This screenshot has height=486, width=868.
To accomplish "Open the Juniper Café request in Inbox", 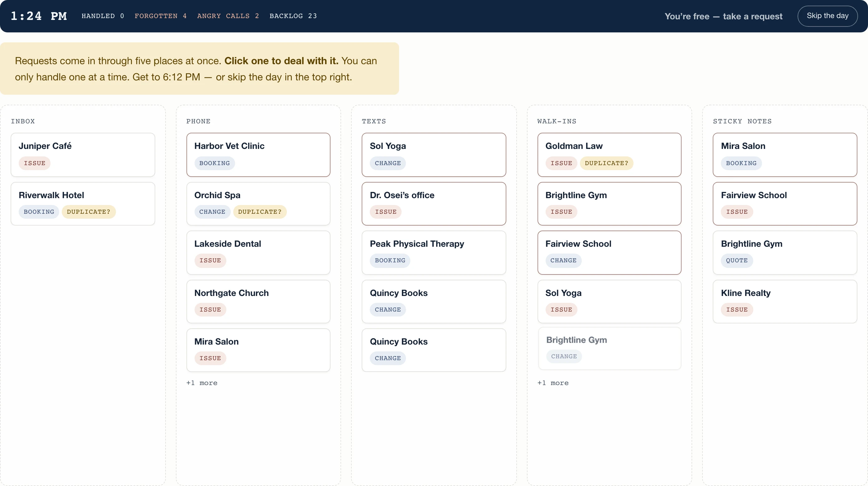I will (x=83, y=155).
